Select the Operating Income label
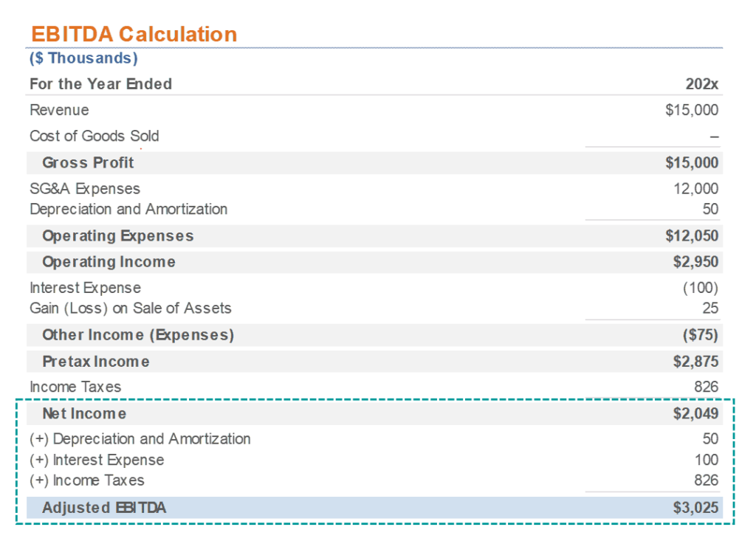The width and height of the screenshot is (756, 541). click(x=109, y=262)
